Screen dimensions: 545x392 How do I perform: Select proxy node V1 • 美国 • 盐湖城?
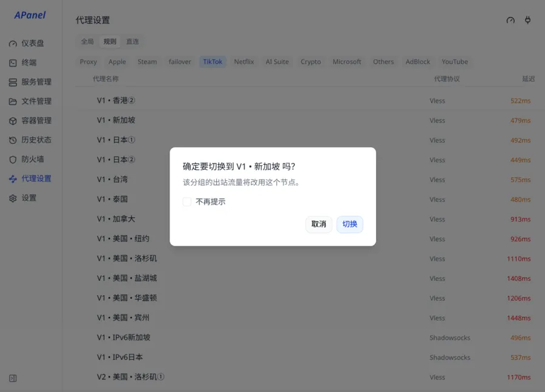(x=305, y=278)
